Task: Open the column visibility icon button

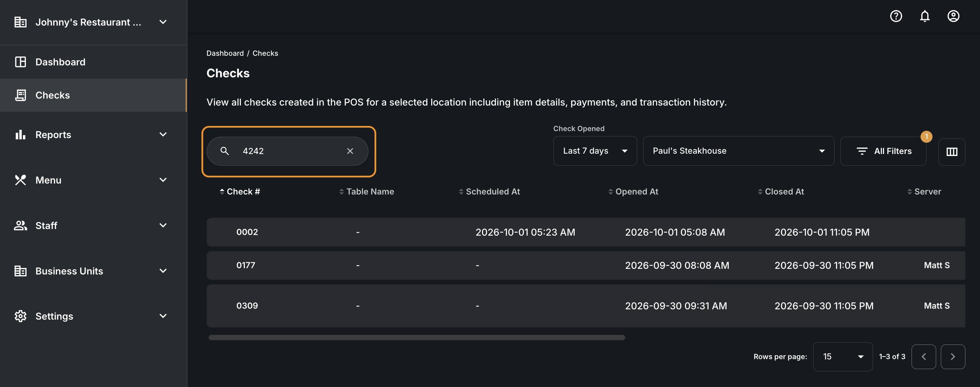Action: 951,152
